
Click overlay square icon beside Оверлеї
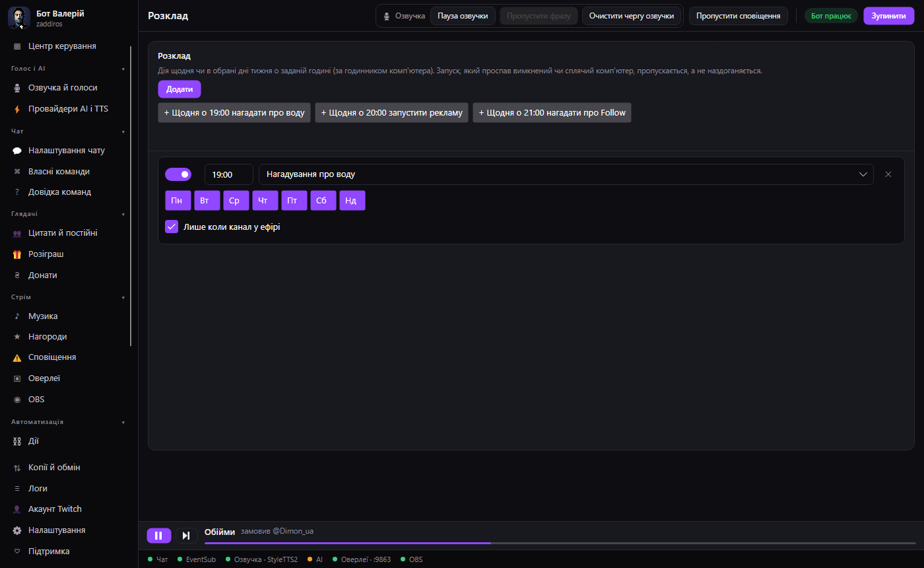click(17, 378)
